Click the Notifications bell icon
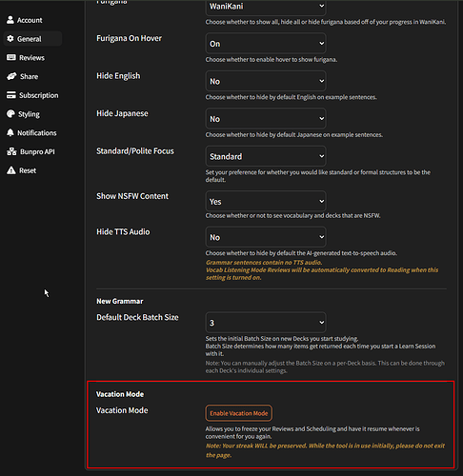Viewport: 463px width, 476px height. click(10, 132)
